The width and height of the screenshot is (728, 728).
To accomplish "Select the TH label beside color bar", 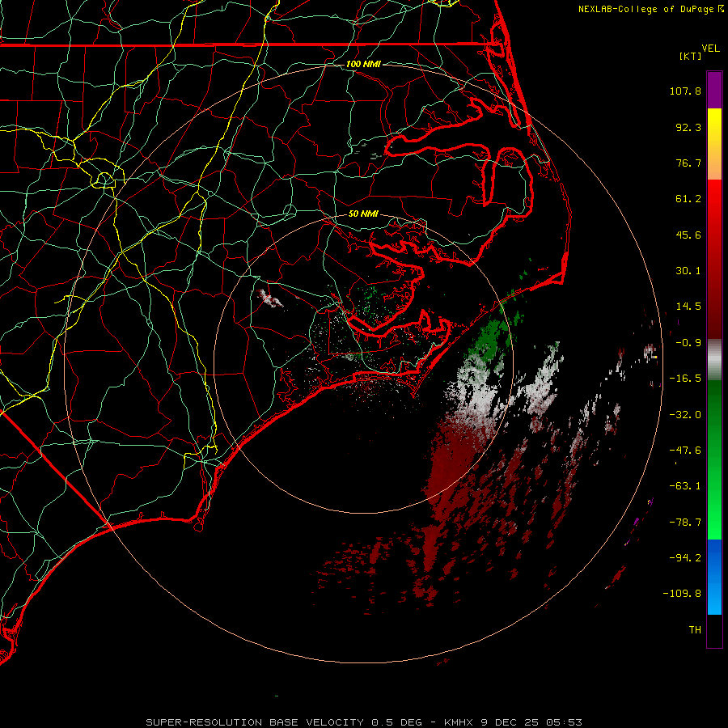I will tap(695, 629).
